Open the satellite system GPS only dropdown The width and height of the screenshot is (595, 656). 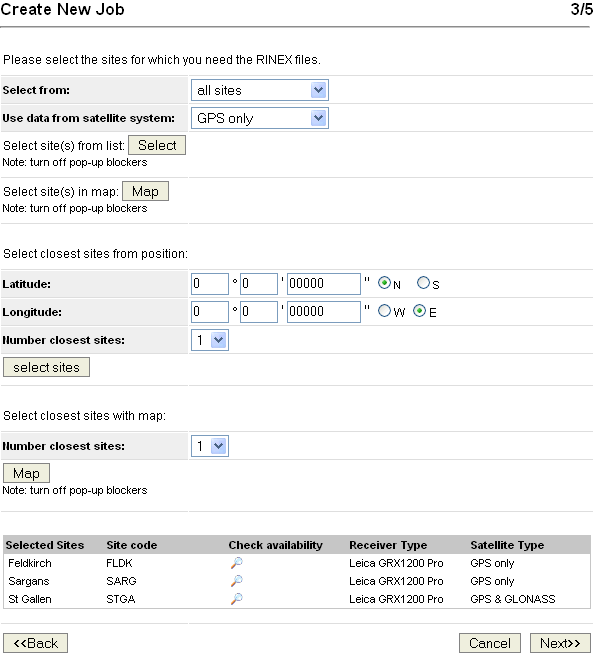pos(260,118)
